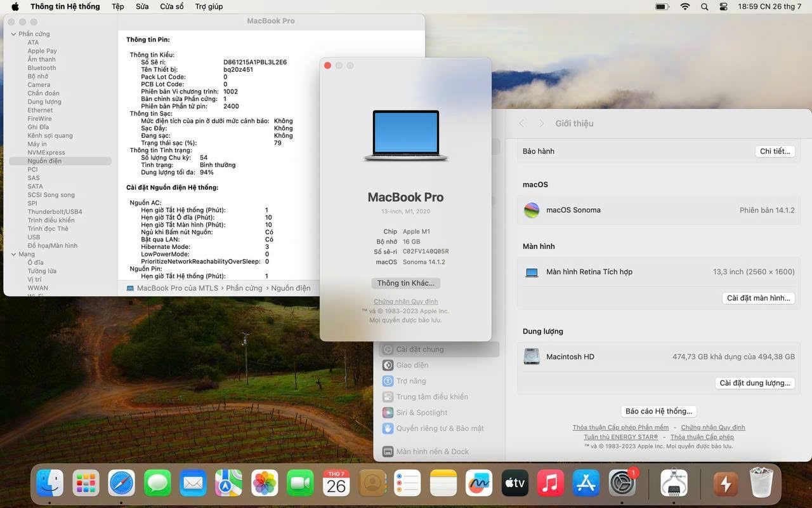This screenshot has height=508, width=812.
Task: Open the Tuân thủ ENERGY STAR link
Action: click(621, 437)
